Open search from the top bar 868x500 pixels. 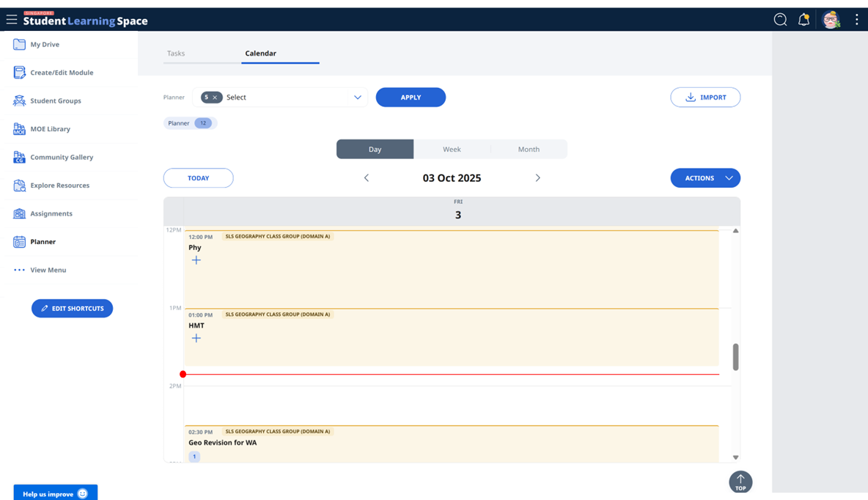point(780,19)
